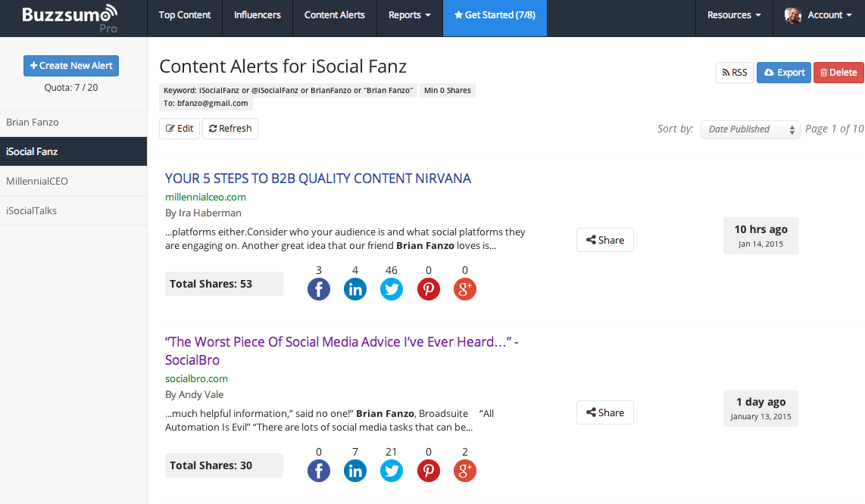Open "The Worst Piece Of Social Media Advice" article
The image size is (865, 504).
point(342,350)
